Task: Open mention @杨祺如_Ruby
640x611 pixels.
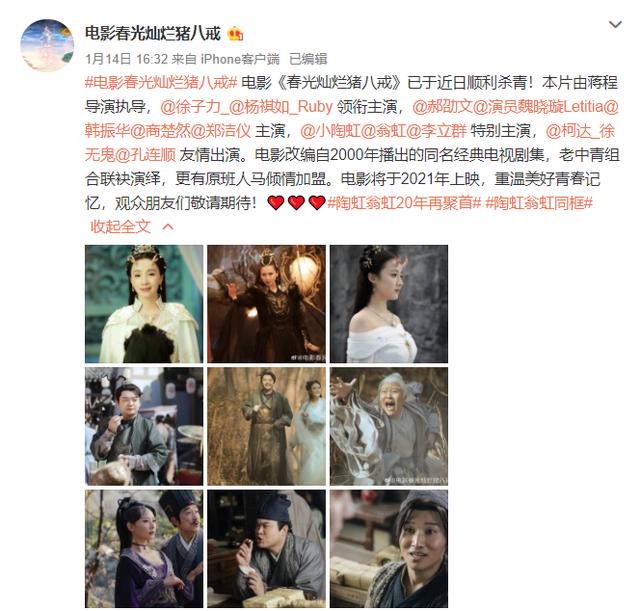Action: click(281, 107)
